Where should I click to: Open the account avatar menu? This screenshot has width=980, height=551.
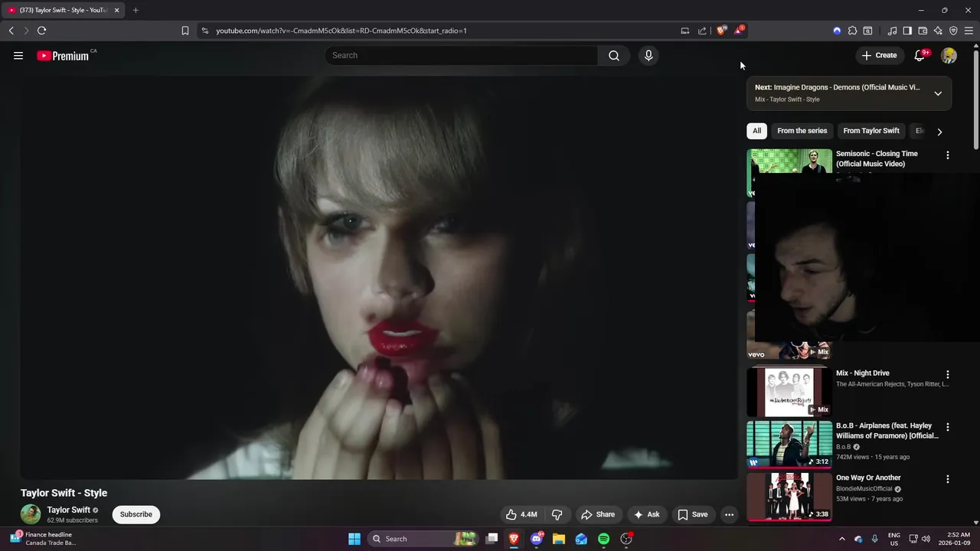click(949, 55)
